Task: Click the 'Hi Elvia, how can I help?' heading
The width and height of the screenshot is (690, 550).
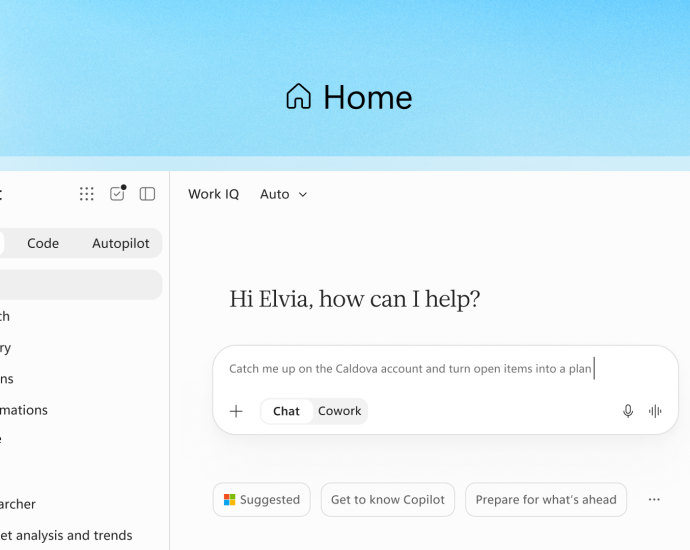Action: [x=355, y=299]
